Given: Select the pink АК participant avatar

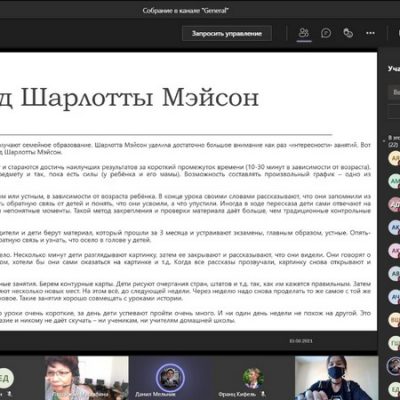Looking at the screenshot, I should tap(395, 251).
